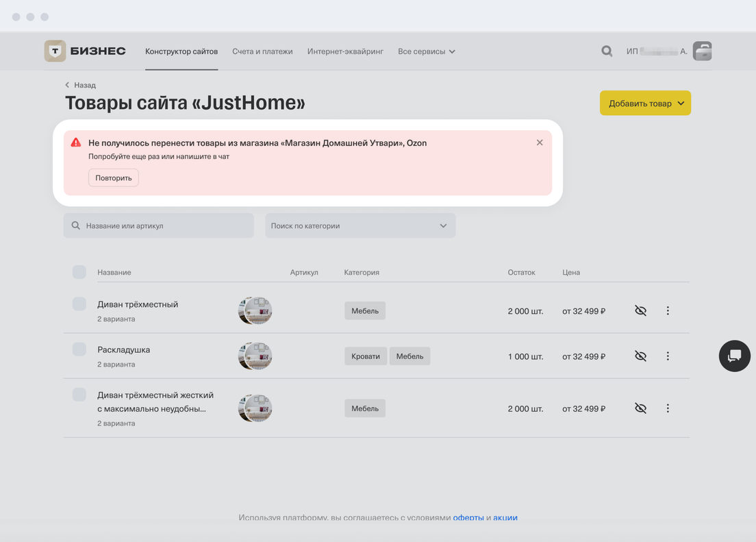Switch to Счета и платежи tab
756x542 pixels.
point(262,51)
